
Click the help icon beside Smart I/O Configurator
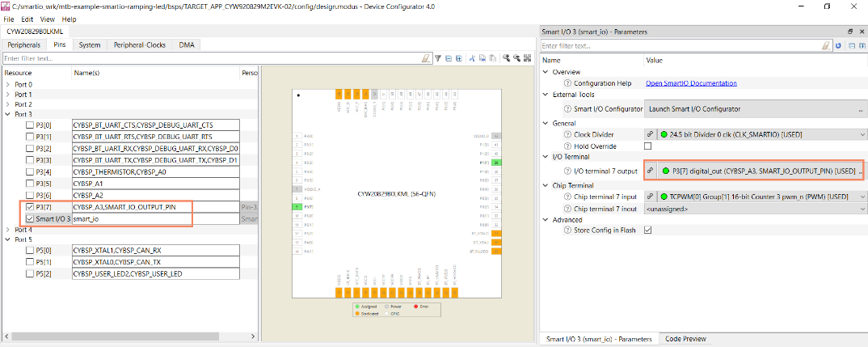coord(567,109)
